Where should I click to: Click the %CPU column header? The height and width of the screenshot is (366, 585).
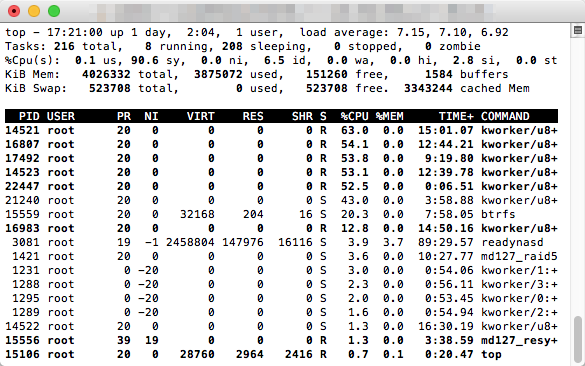tap(354, 116)
